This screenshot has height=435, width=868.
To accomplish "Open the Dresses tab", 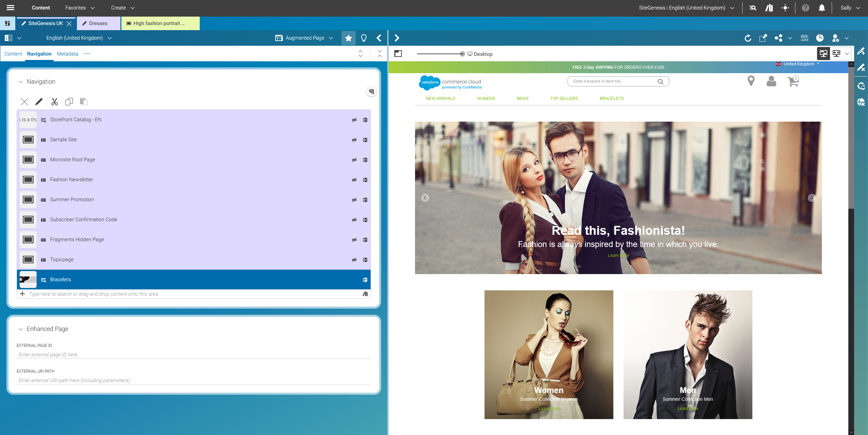I will pyautogui.click(x=98, y=23).
